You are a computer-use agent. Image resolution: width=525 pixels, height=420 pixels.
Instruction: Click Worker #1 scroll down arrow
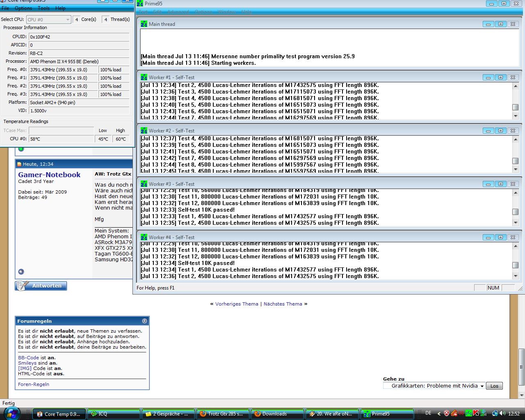516,116
